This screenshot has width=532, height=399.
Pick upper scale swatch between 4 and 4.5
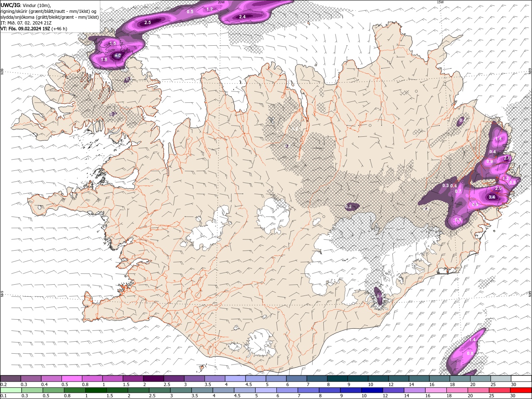[x=235, y=379]
